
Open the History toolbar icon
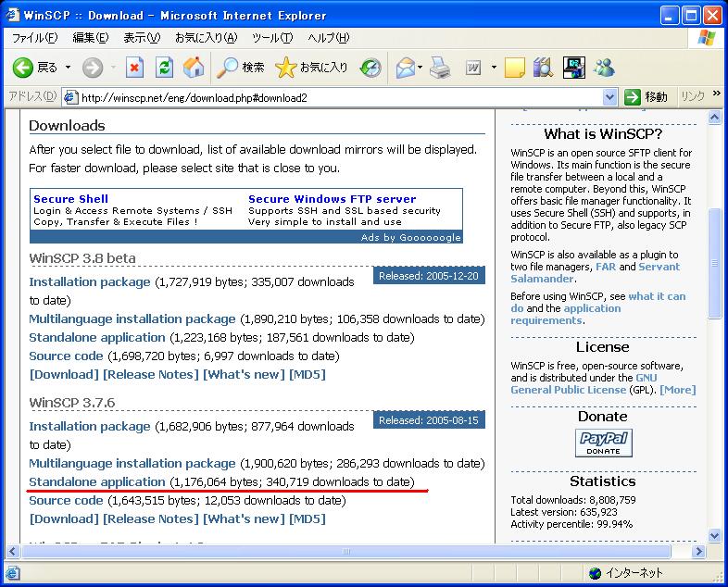pos(370,68)
